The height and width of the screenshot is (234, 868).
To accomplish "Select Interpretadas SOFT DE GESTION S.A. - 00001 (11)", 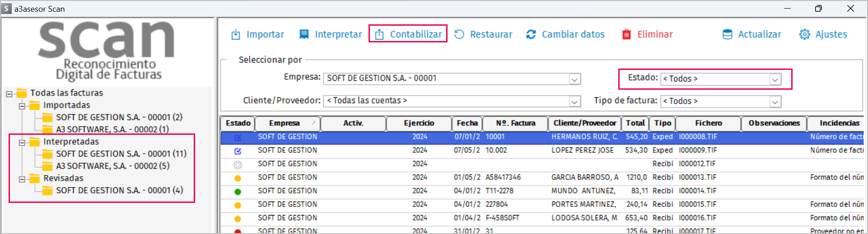I will tap(121, 154).
